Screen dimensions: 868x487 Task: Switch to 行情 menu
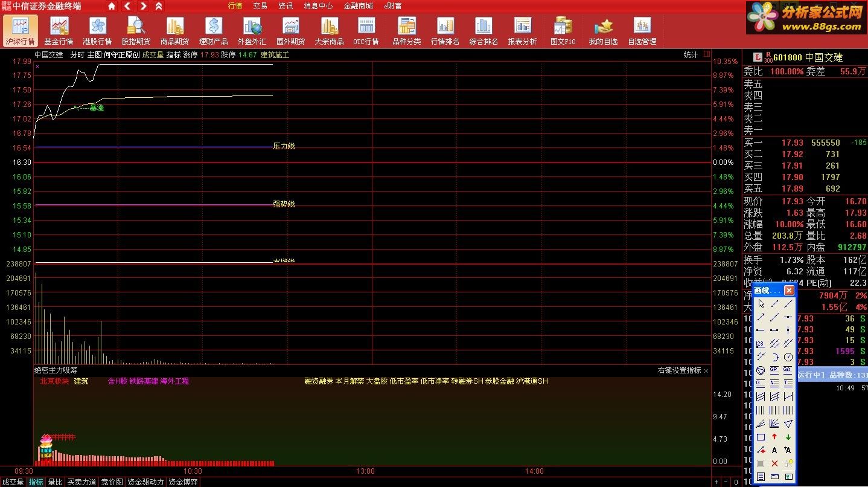point(235,6)
